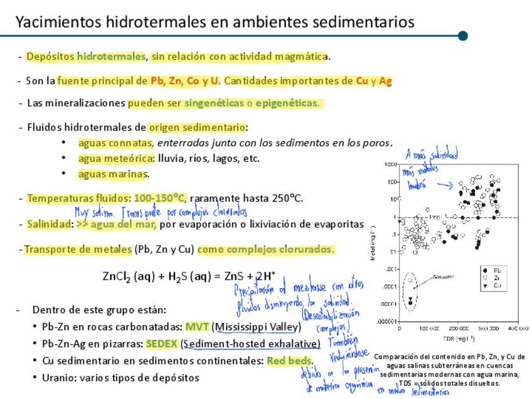Click the green text 'Red beds'

pos(289,361)
